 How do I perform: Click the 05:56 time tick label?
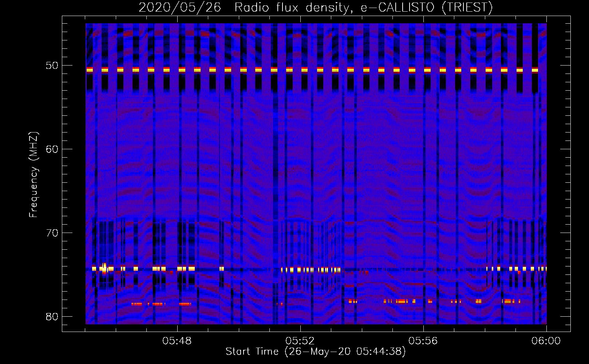click(x=423, y=341)
